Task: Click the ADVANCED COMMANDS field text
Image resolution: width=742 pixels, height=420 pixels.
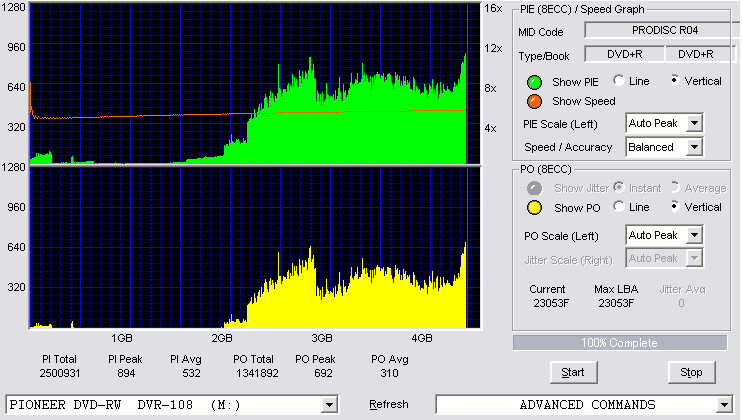Action: click(587, 405)
